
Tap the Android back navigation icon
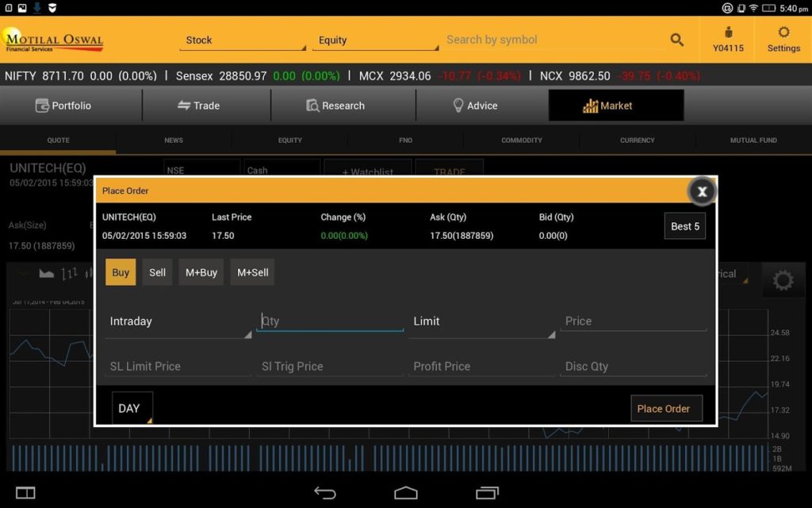(325, 493)
